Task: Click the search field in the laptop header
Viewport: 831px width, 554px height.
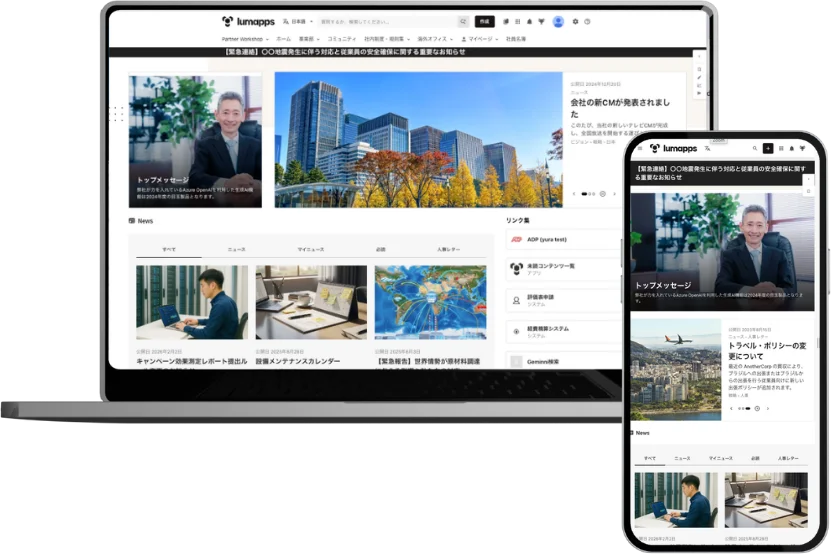Action: pos(387,22)
